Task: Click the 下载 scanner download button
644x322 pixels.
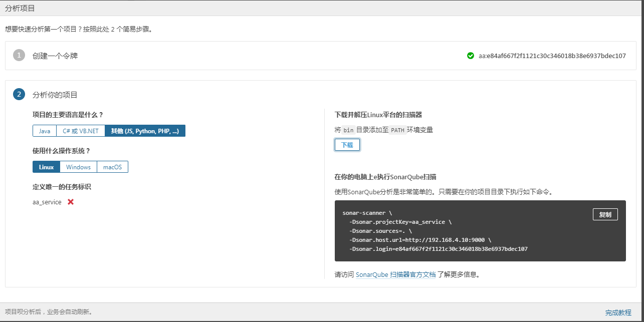Action: [347, 145]
